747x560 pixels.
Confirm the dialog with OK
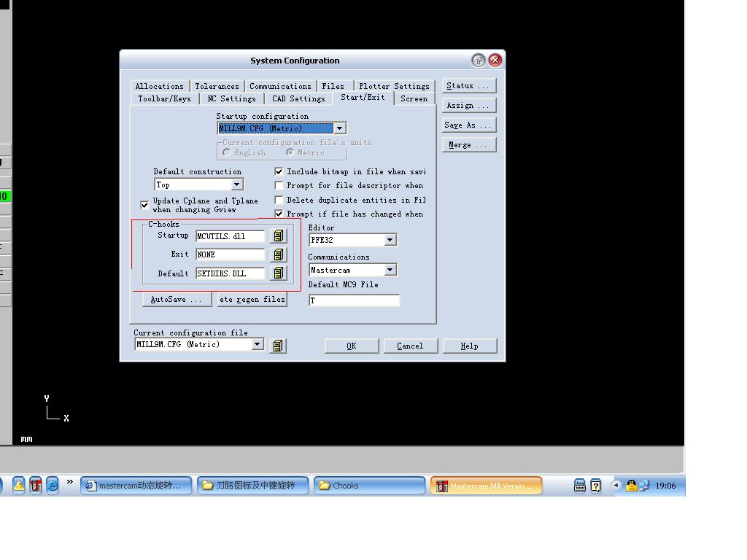352,346
